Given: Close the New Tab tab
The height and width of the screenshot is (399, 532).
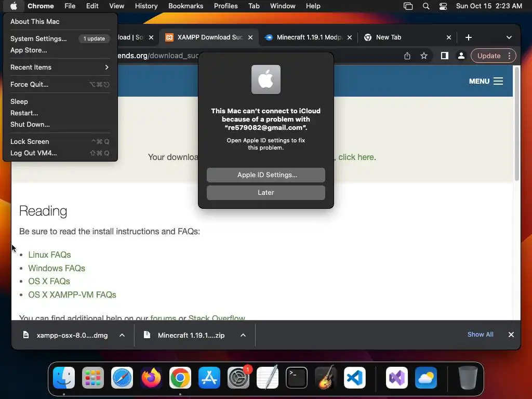Looking at the screenshot, I should point(448,37).
